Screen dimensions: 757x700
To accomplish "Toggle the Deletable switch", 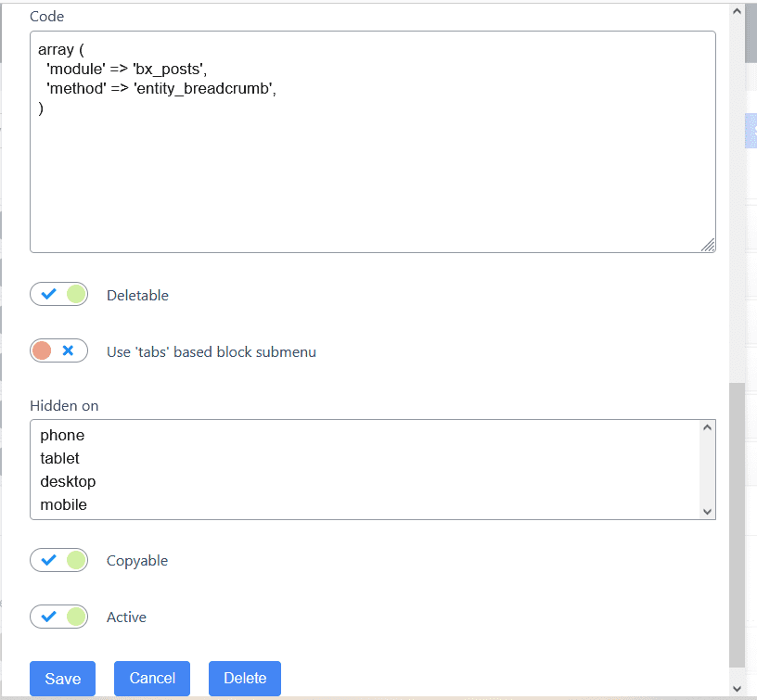I will click(x=58, y=295).
